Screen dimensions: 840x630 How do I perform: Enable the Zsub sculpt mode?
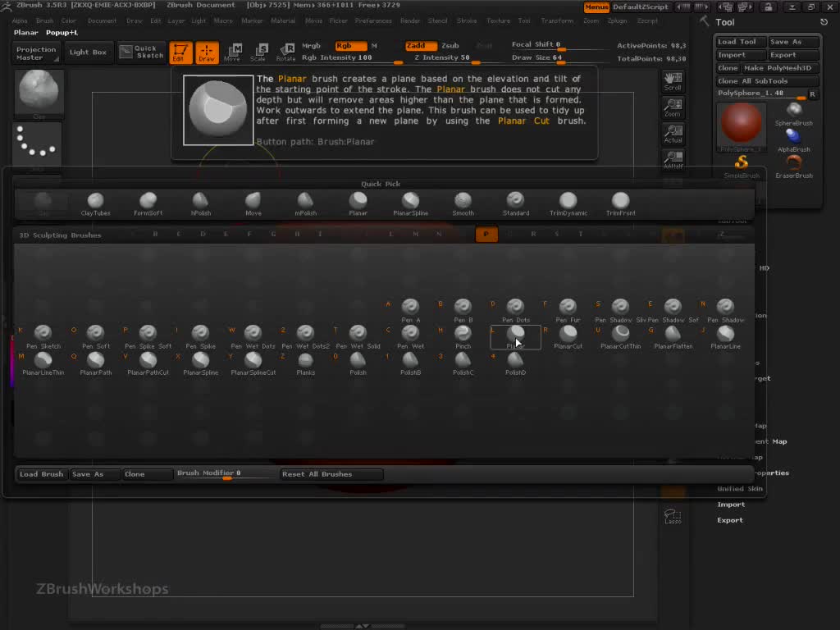point(450,46)
